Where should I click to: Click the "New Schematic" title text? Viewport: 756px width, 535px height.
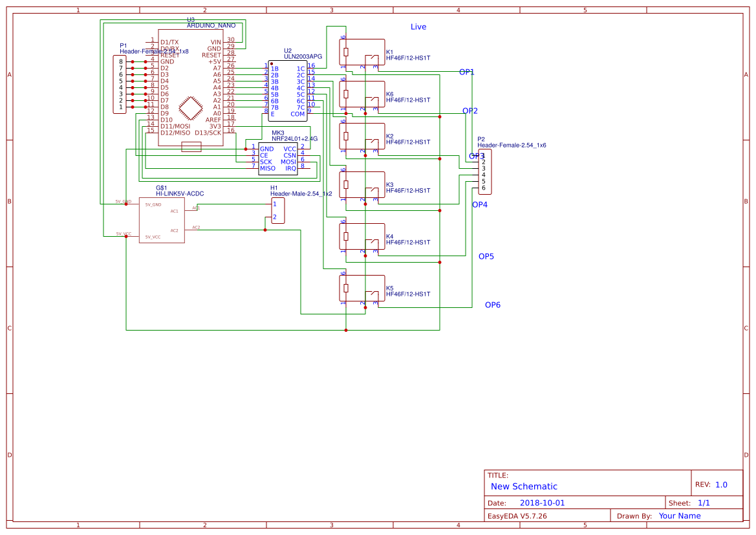524,486
